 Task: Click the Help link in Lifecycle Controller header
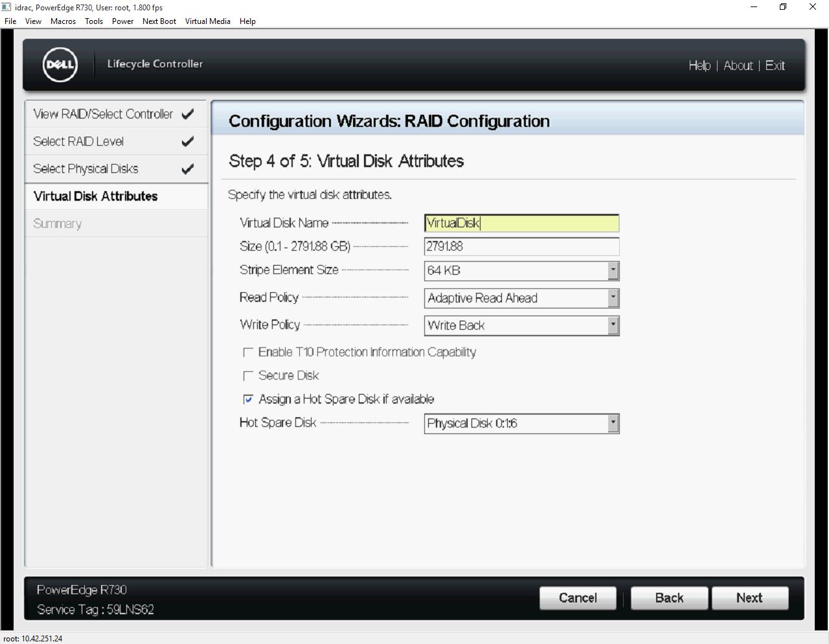pyautogui.click(x=699, y=65)
